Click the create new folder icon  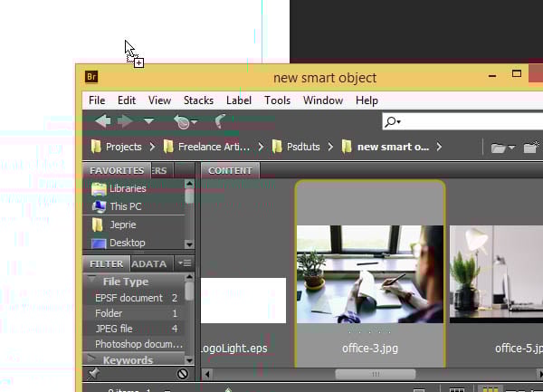[531, 148]
